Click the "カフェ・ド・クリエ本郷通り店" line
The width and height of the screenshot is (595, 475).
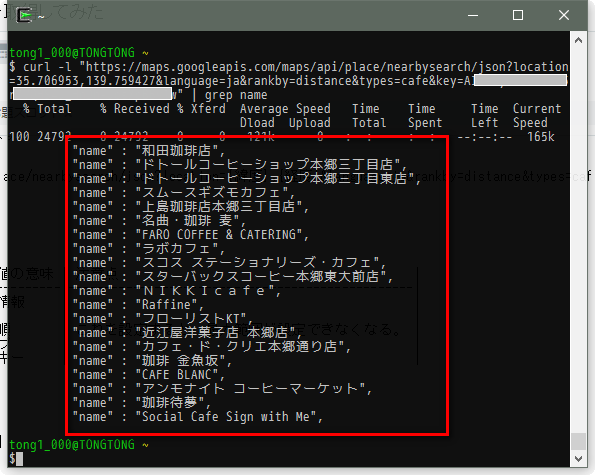(212, 347)
